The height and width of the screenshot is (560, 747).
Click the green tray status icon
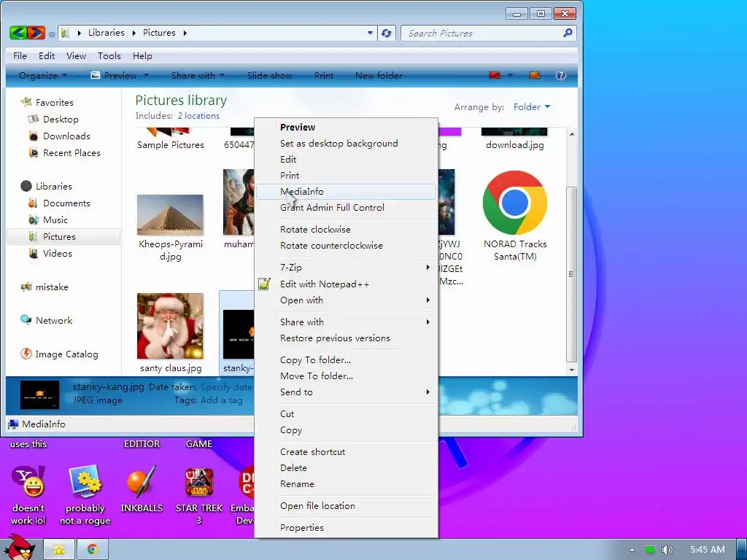point(650,550)
